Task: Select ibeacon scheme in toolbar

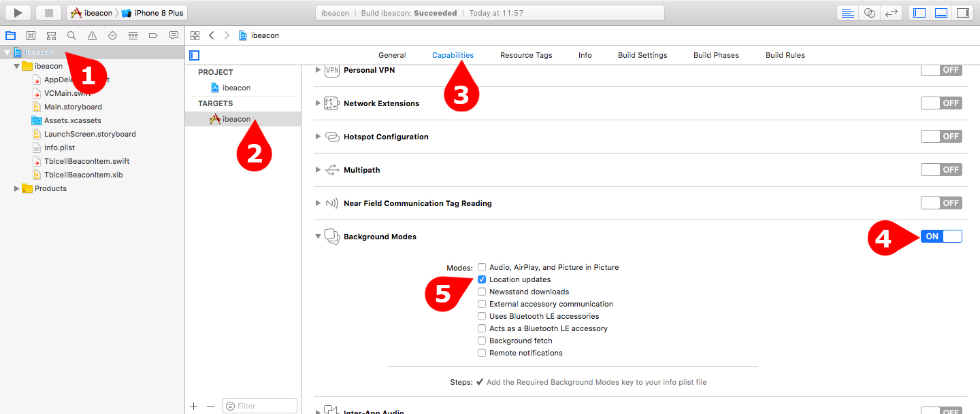Action: tap(92, 13)
